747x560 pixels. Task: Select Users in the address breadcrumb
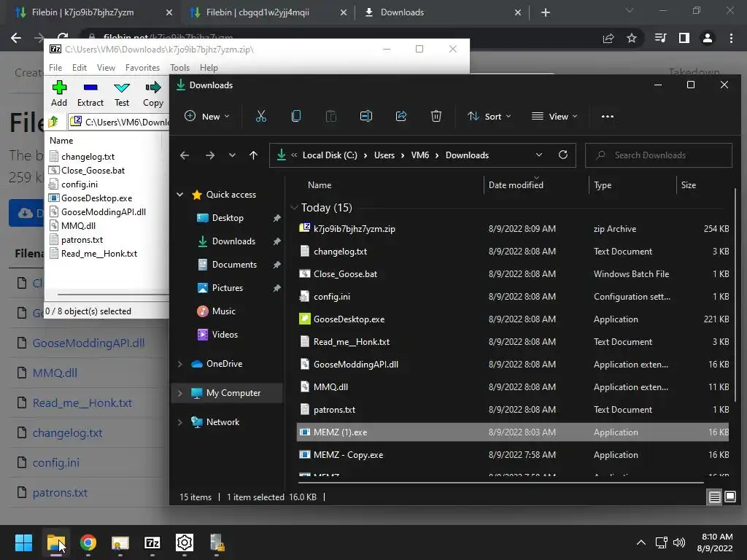[384, 155]
